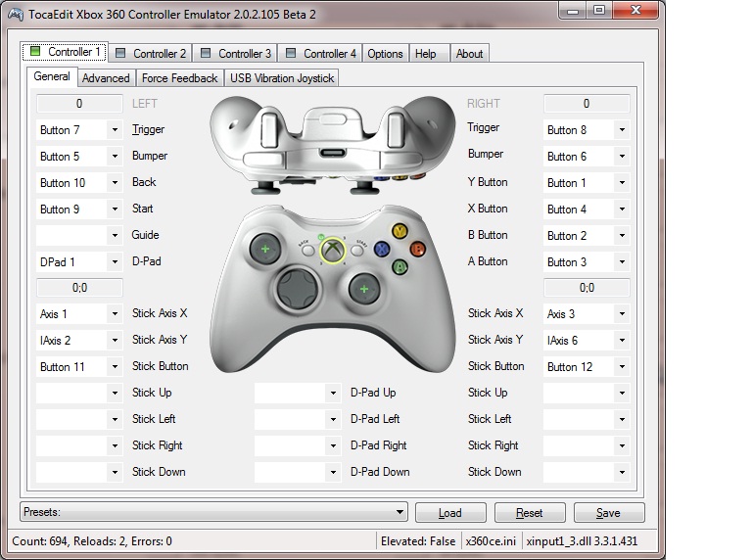The width and height of the screenshot is (752, 560).
Task: Click the small Back button on controller image
Action: 307,251
